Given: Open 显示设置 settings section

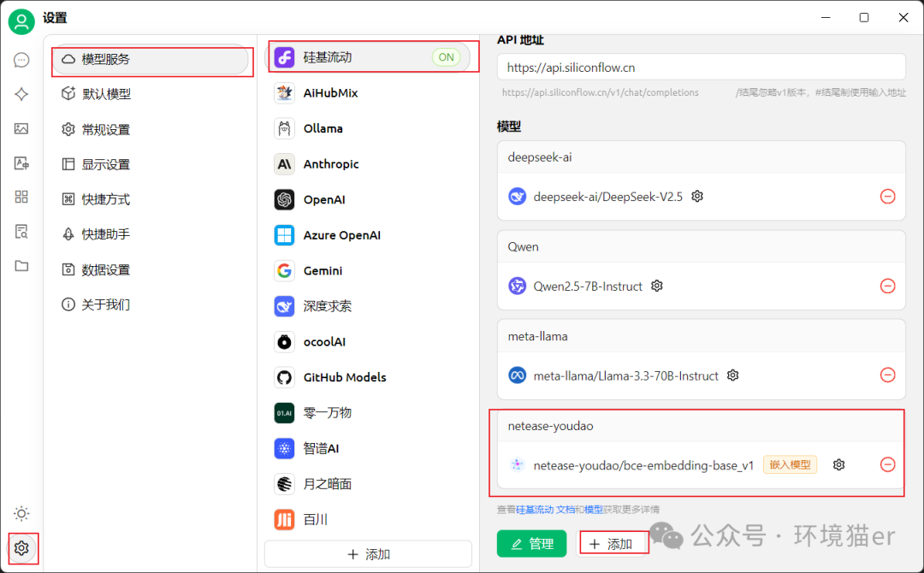Looking at the screenshot, I should tap(151, 164).
